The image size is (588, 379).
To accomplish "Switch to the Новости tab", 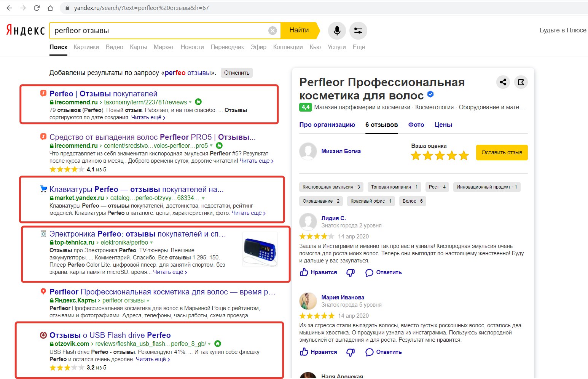I will pos(192,47).
